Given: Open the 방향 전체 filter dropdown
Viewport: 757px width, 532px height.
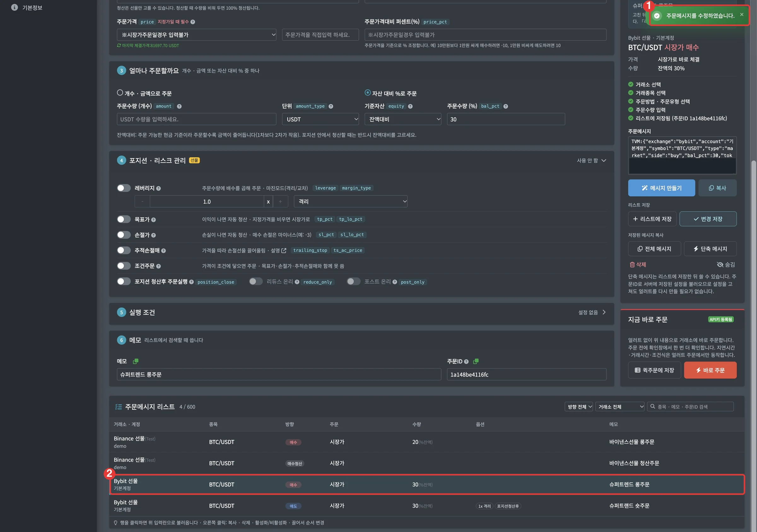Looking at the screenshot, I should [x=578, y=407].
